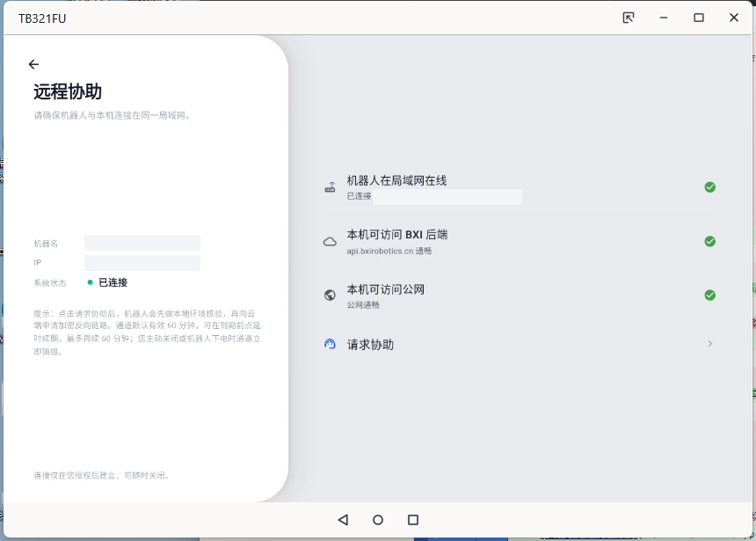Viewport: 756px width, 541px height.
Task: Tap the Android recent apps square button
Action: pyautogui.click(x=413, y=520)
